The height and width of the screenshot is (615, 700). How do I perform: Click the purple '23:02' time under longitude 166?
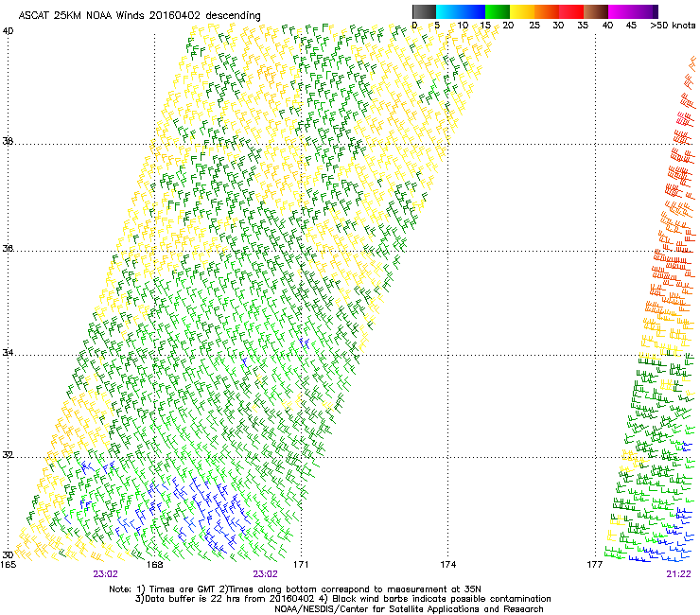point(105,574)
